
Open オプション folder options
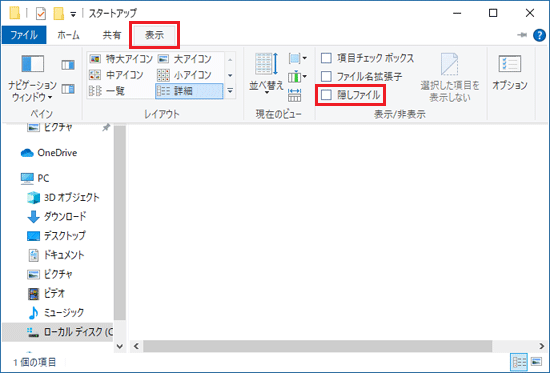click(510, 73)
